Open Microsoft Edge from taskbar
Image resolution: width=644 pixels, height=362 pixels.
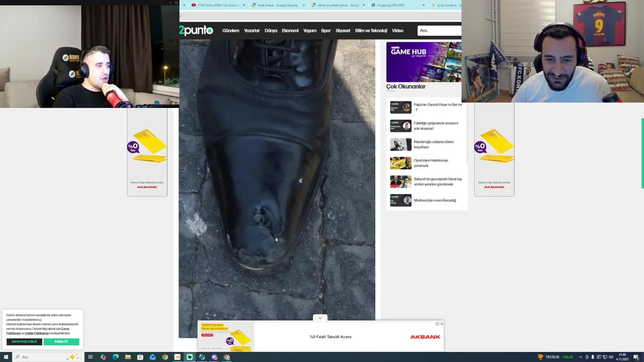click(115, 357)
